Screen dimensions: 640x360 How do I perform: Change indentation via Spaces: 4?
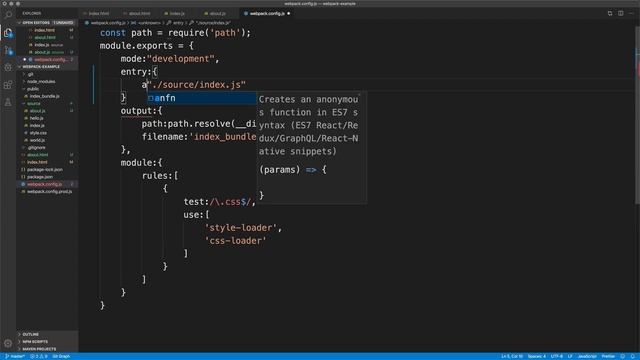[536, 356]
